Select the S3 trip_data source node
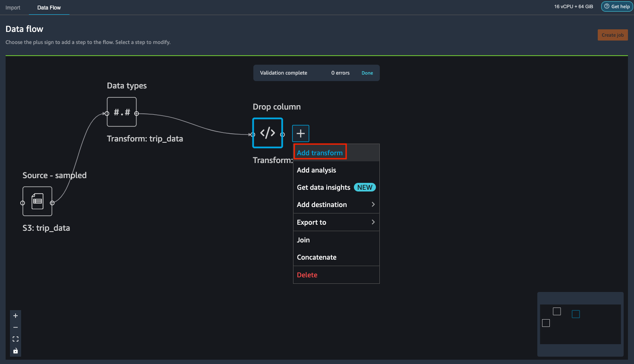This screenshot has height=364, width=634. click(37, 201)
